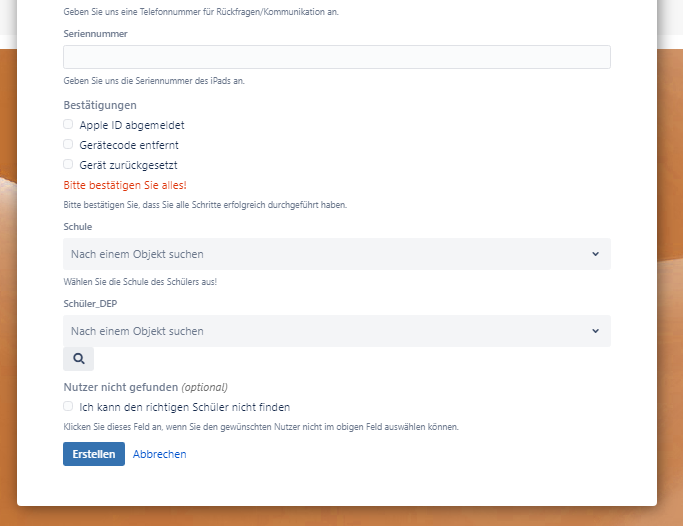Click the chevron arrow in Schule field
Screen dimensions: 683x526
pos(595,254)
